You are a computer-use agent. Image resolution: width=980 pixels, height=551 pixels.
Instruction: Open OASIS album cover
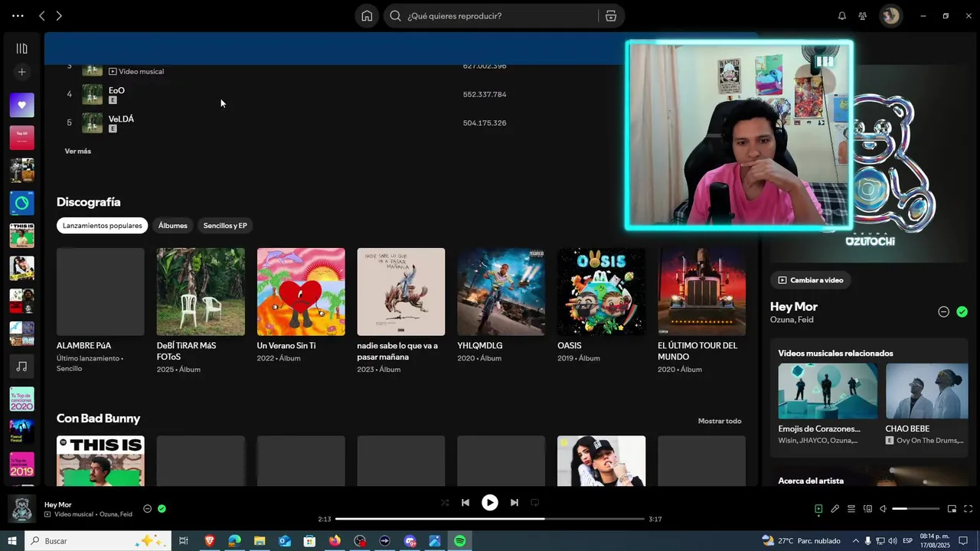coord(601,292)
